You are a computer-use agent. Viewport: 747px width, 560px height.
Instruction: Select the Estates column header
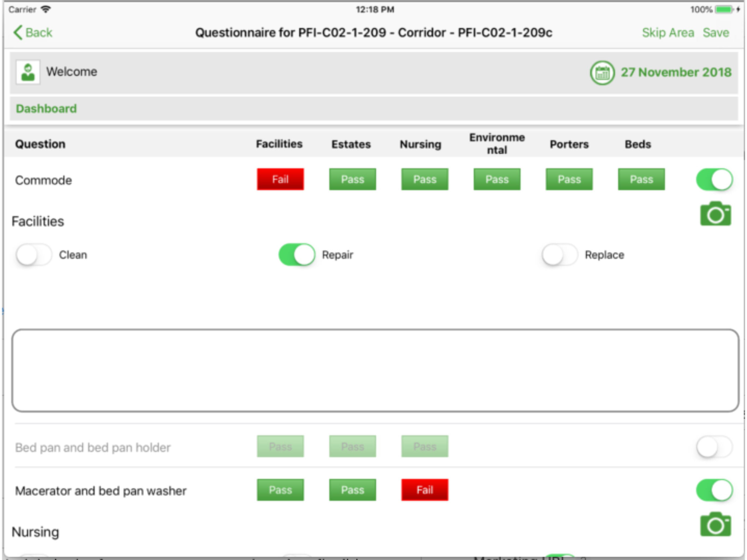[x=351, y=144]
